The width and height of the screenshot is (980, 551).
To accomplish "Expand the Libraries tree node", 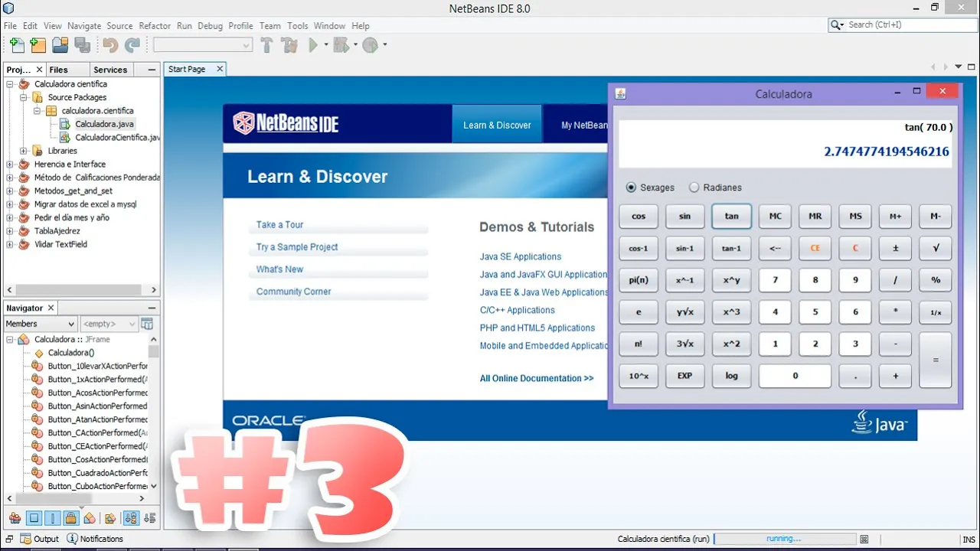I will pos(24,151).
